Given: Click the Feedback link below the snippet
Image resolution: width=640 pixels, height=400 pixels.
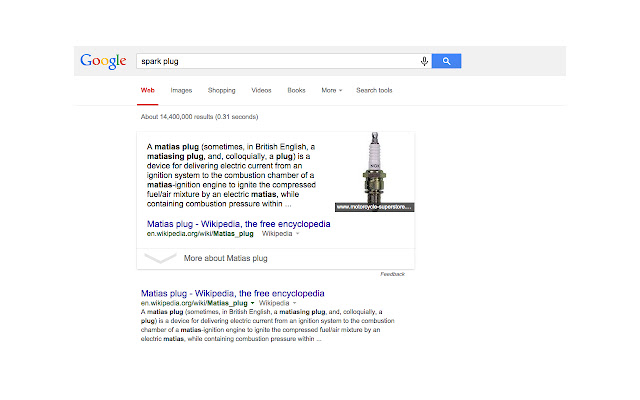Looking at the screenshot, I should coord(393,273).
